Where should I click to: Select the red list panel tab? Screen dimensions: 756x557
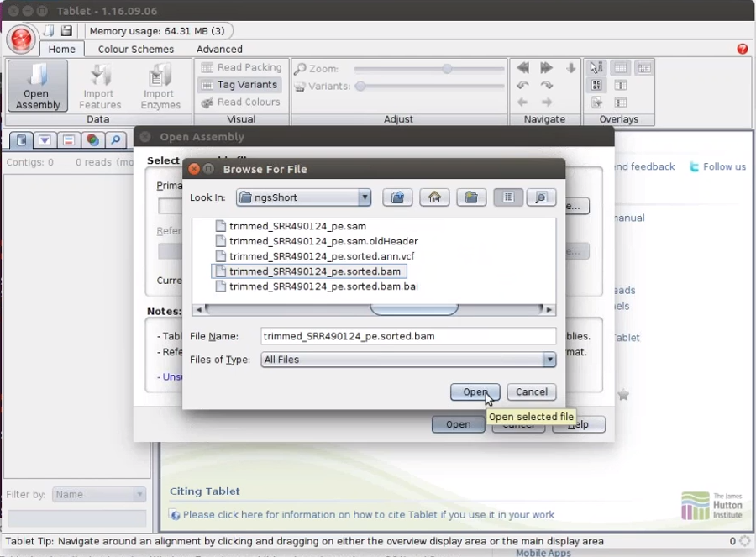point(69,140)
